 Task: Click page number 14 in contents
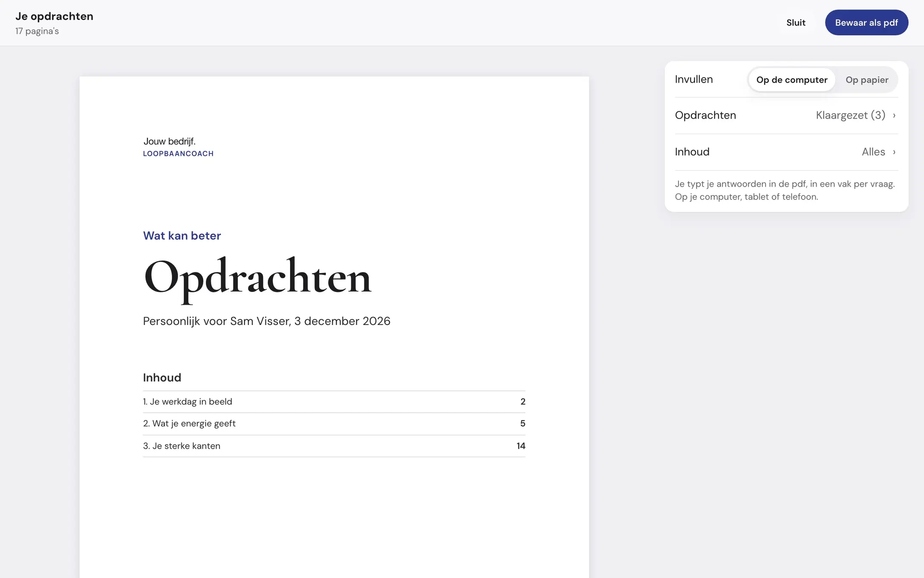click(x=521, y=446)
